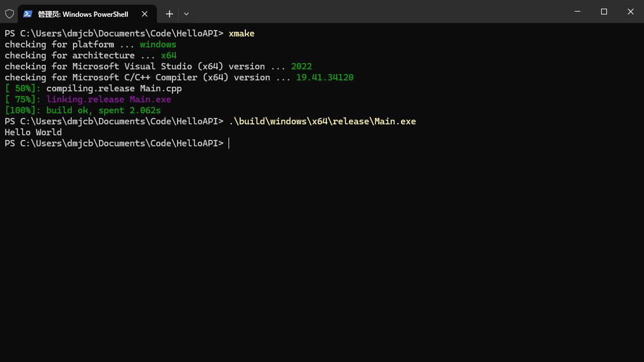The width and height of the screenshot is (644, 362).
Task: Click the maximize window icon
Action: (603, 12)
